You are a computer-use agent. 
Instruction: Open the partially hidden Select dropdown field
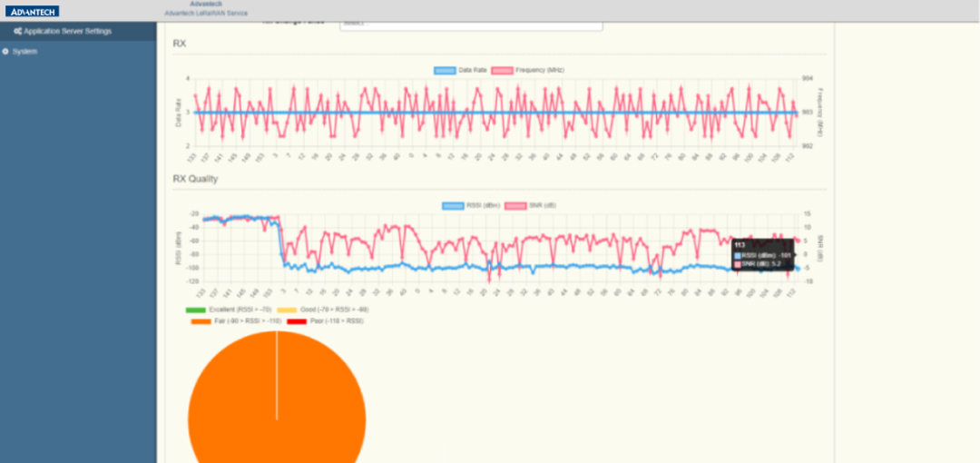pyautogui.click(x=471, y=25)
